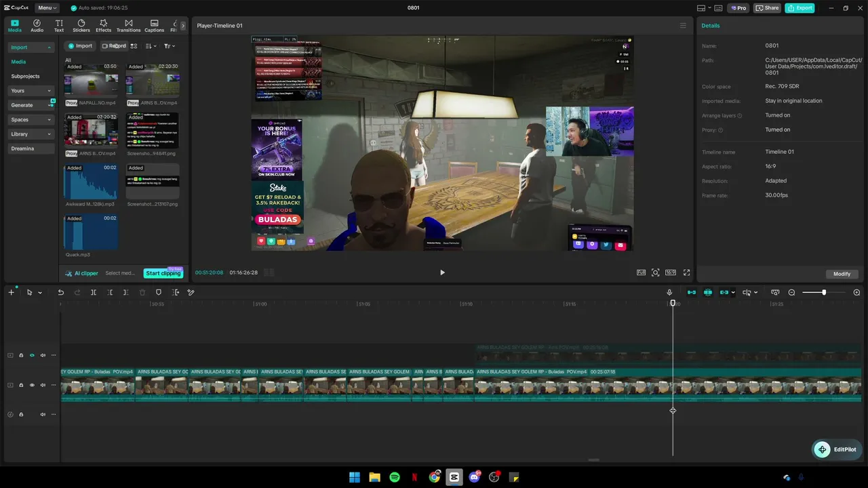The width and height of the screenshot is (868, 488).
Task: Open the selection tool dropdown arrow
Action: tap(40, 293)
